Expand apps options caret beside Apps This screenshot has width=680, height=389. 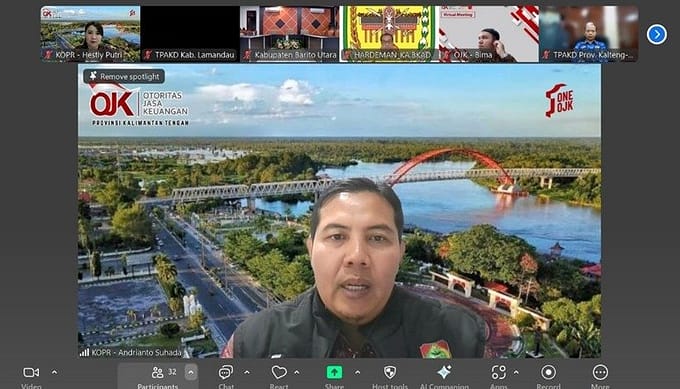pos(516,372)
